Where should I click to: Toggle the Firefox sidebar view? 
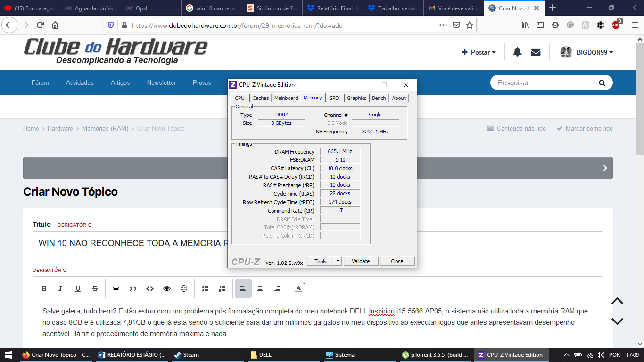[540, 25]
